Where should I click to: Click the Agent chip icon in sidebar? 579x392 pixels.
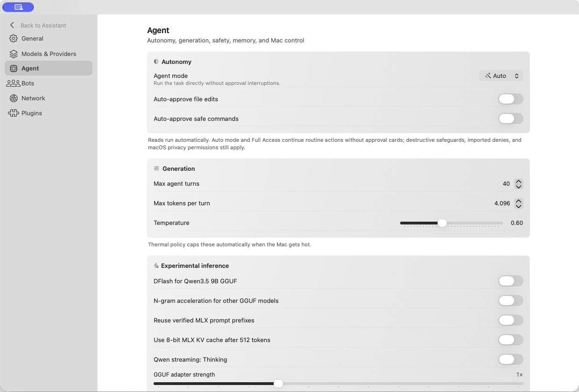coord(14,68)
